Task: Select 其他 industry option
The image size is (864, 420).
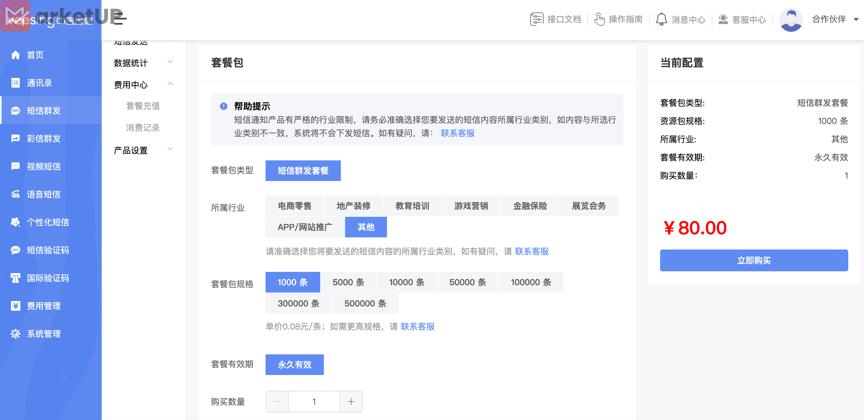Action: click(366, 227)
